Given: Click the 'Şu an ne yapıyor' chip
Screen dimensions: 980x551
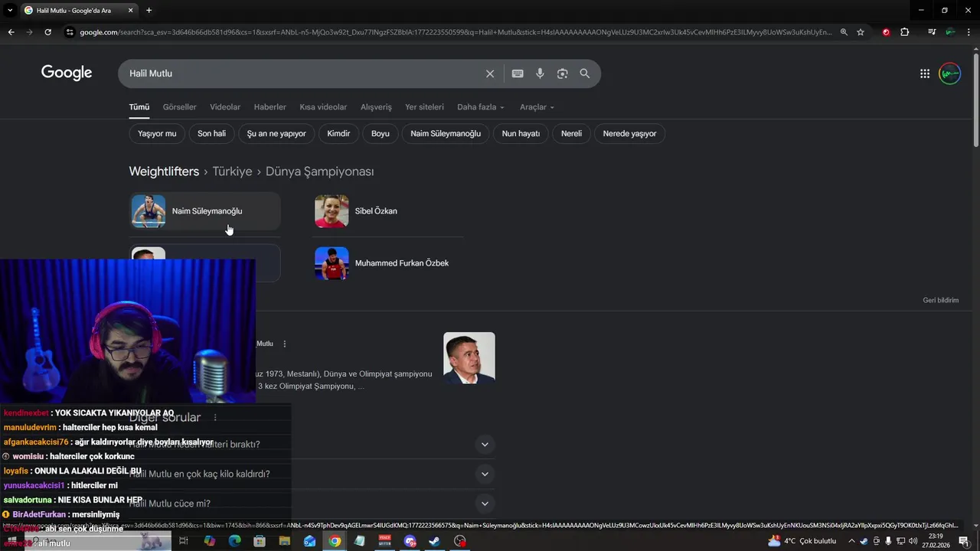Looking at the screenshot, I should coord(276,133).
